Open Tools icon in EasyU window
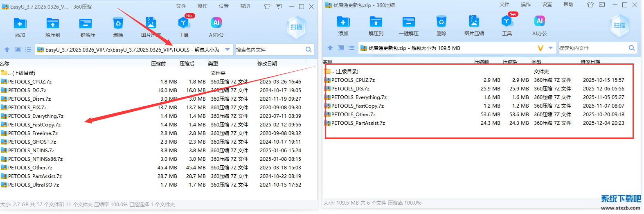The width and height of the screenshot is (644, 214). [184, 23]
